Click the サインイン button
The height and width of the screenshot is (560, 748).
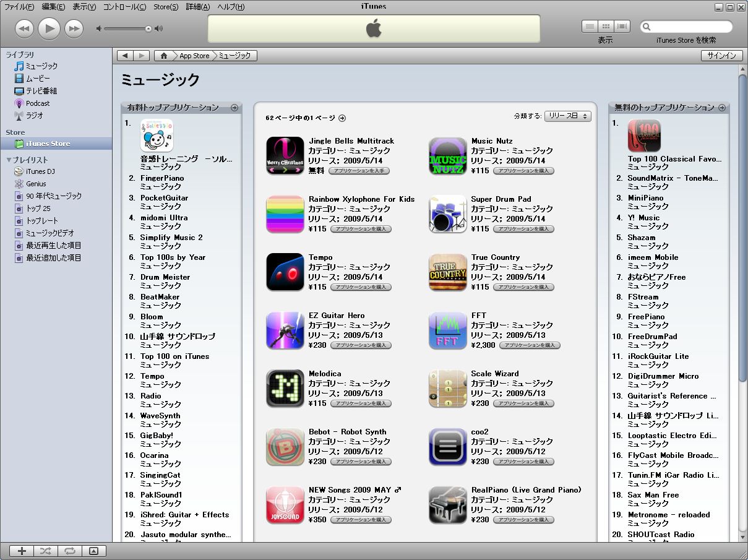coord(721,56)
